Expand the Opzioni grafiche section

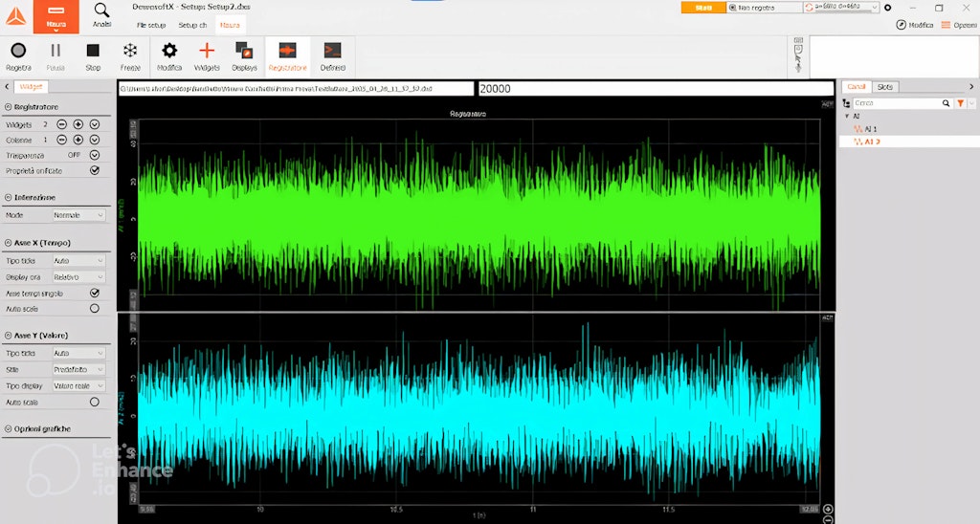(x=8, y=429)
